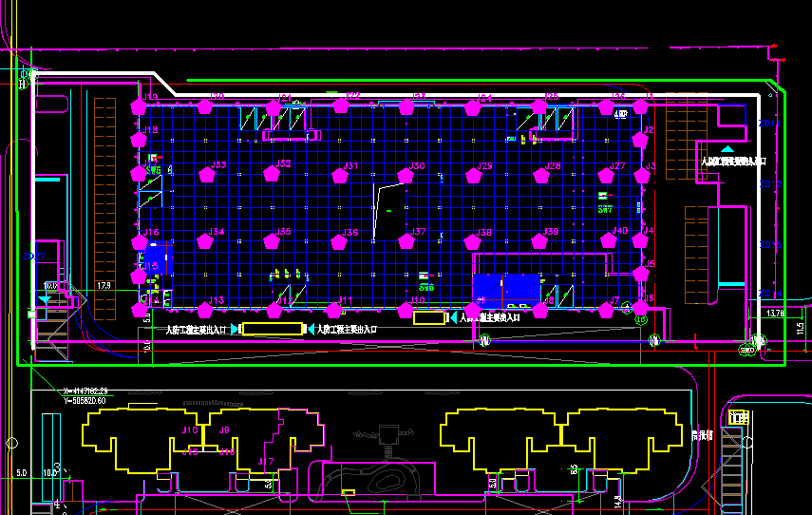
Task: Click the 17.9 dimension text
Action: click(104, 285)
